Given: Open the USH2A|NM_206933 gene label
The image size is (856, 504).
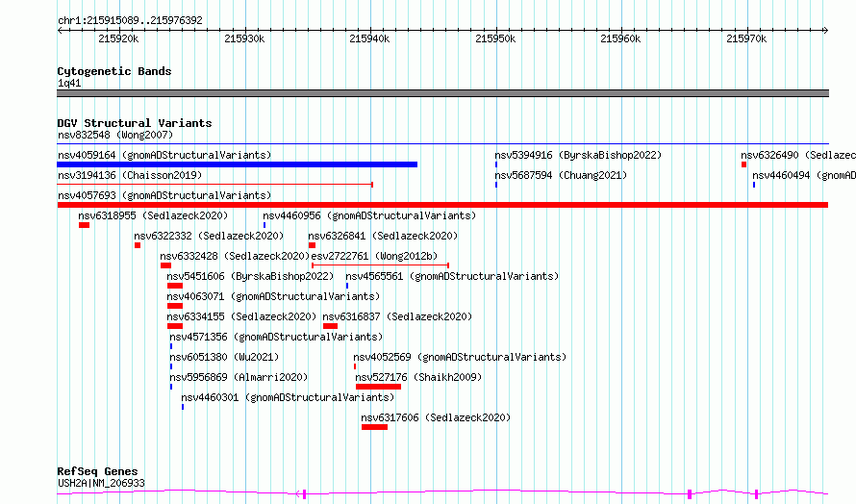Looking at the screenshot, I should coord(102,483).
